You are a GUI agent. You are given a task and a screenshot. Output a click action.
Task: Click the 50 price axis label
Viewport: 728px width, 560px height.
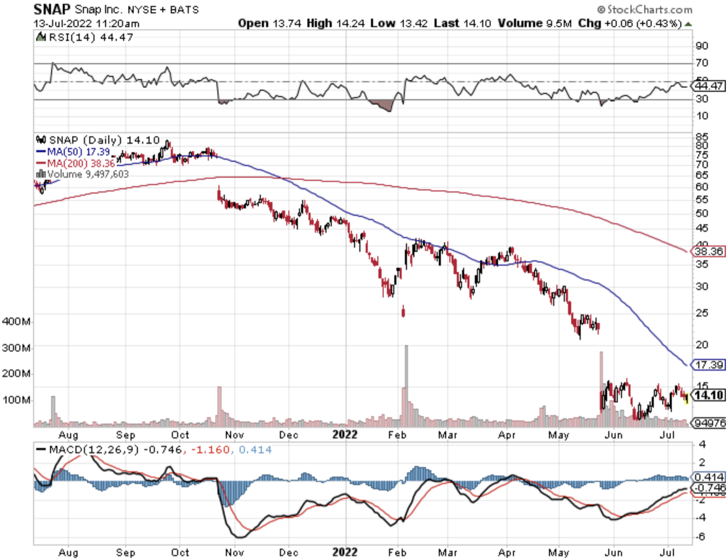coord(702,213)
